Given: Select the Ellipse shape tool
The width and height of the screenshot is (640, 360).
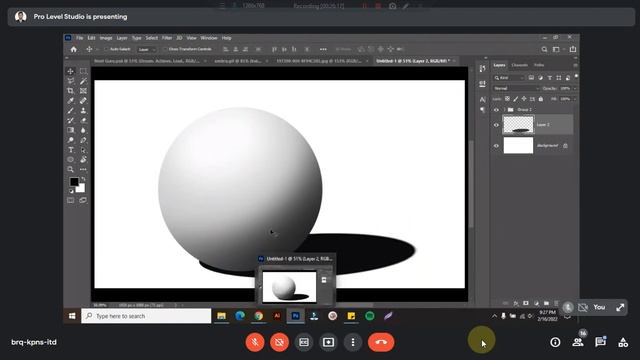Looking at the screenshot, I should pyautogui.click(x=71, y=160).
